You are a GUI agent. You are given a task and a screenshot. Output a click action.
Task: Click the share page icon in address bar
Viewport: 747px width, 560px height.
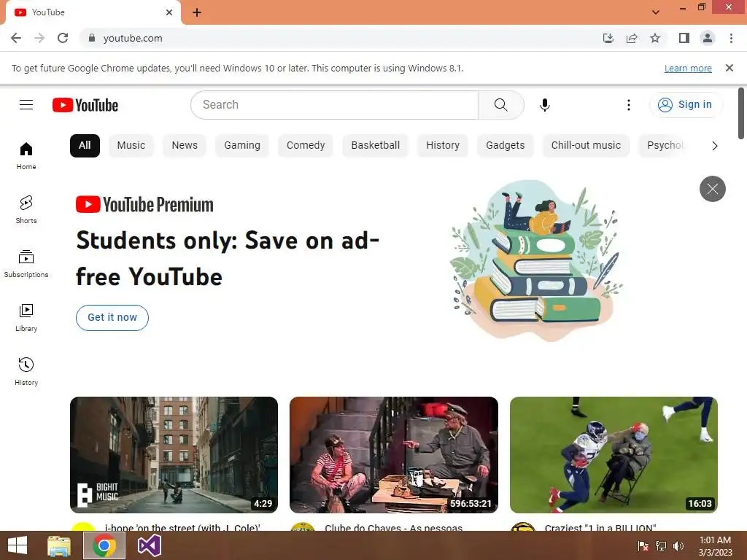click(x=632, y=38)
